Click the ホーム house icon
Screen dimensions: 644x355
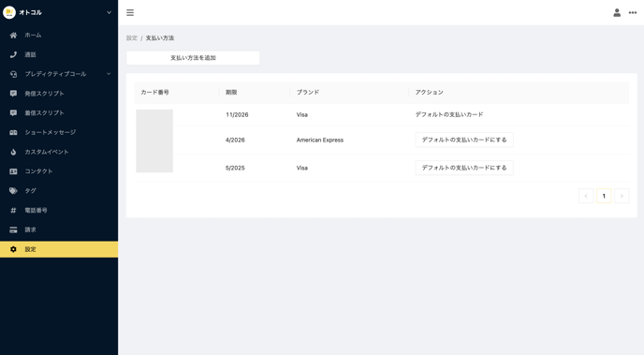(x=13, y=36)
